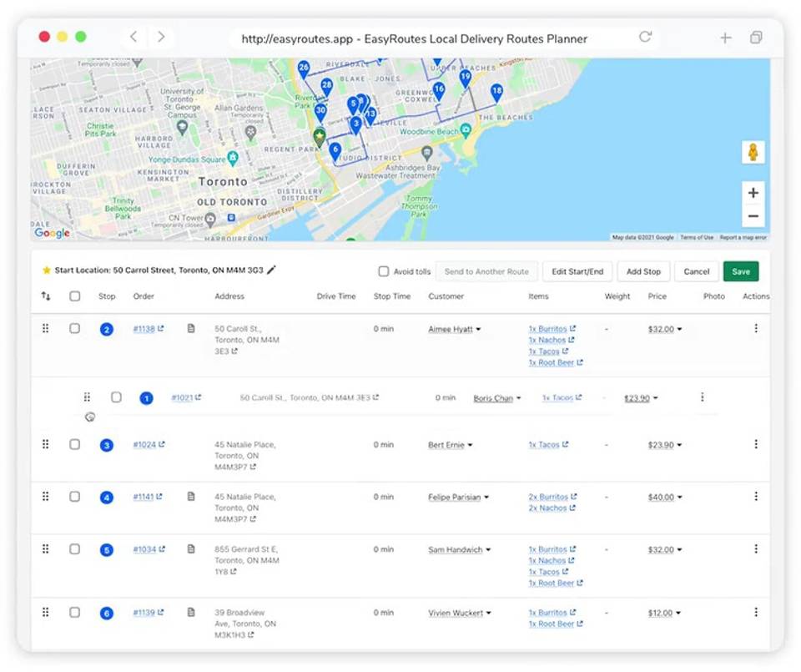801x672 pixels.
Task: Check the checkbox for order #1024
Action: click(73, 445)
